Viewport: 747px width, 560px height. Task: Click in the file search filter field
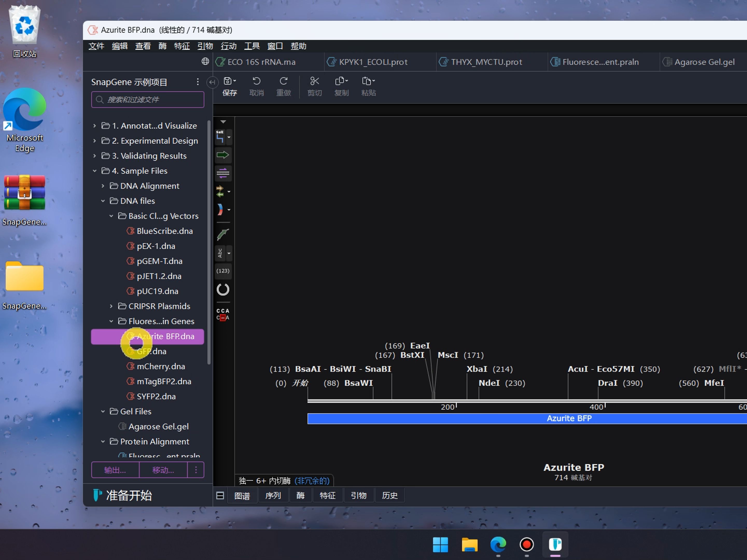click(x=148, y=100)
